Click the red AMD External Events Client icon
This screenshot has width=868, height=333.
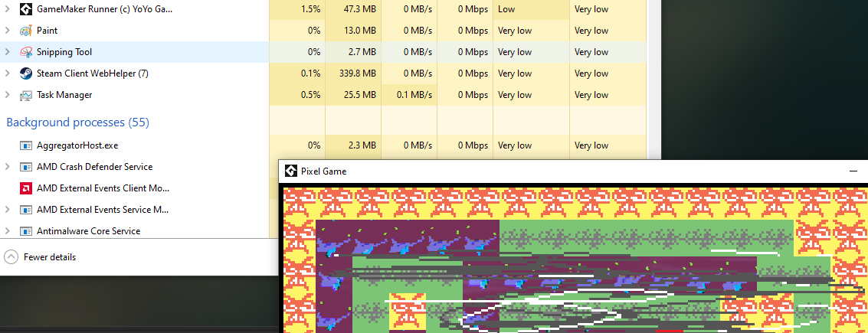click(25, 188)
